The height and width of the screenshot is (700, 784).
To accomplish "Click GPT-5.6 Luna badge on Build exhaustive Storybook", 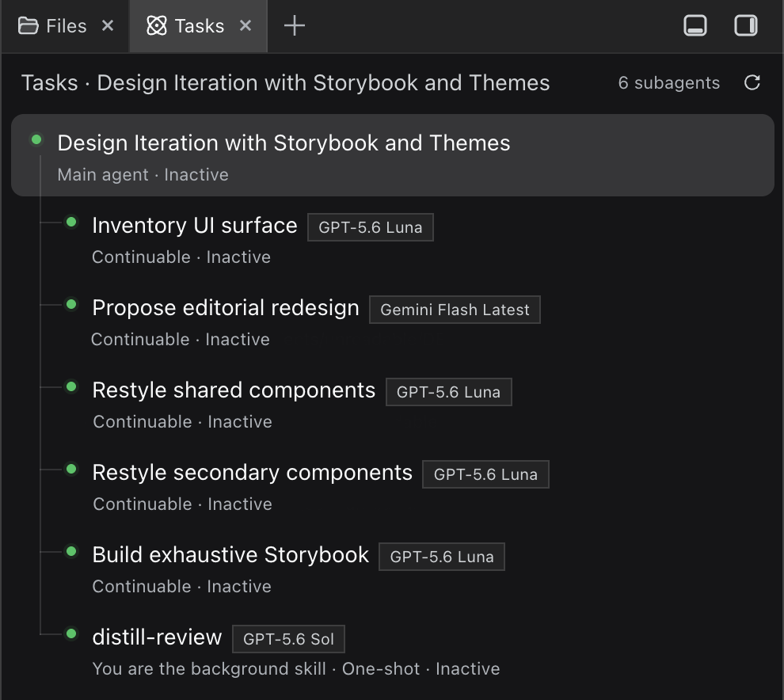I will click(442, 557).
